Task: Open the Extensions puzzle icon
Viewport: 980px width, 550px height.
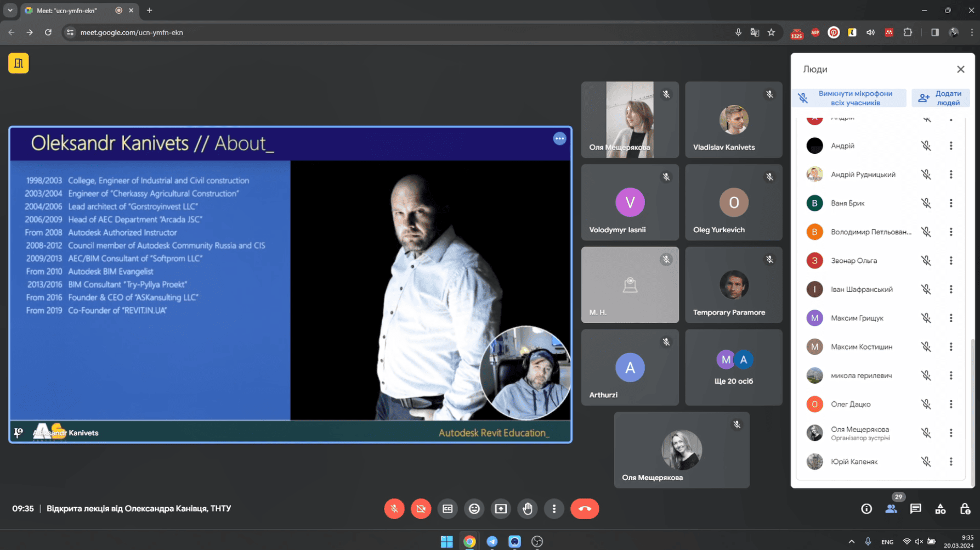Action: coord(908,32)
